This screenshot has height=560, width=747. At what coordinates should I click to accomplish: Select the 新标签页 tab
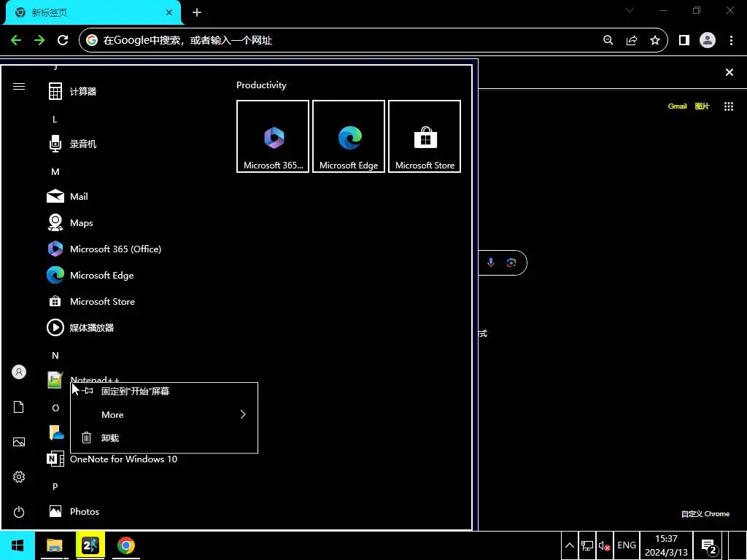click(93, 12)
